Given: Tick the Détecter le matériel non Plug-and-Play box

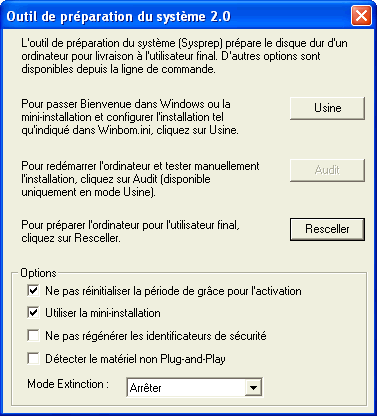Looking at the screenshot, I should [33, 359].
